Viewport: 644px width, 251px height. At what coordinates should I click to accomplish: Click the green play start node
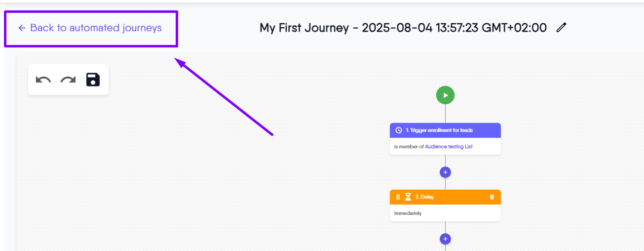[445, 95]
